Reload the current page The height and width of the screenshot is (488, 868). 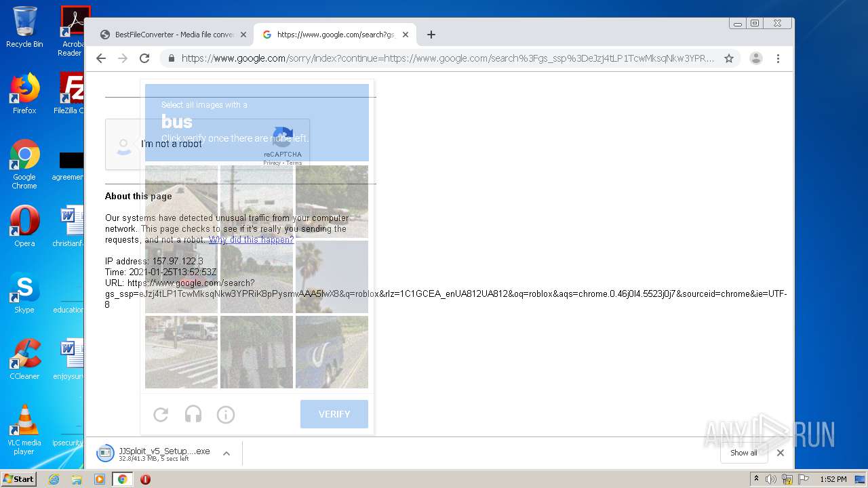[144, 58]
